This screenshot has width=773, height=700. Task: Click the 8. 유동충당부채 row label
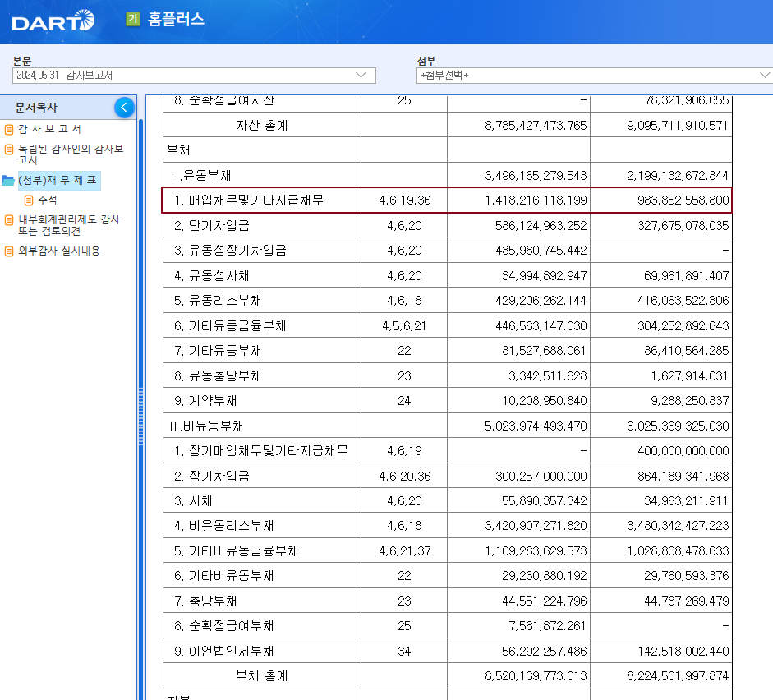tap(218, 376)
